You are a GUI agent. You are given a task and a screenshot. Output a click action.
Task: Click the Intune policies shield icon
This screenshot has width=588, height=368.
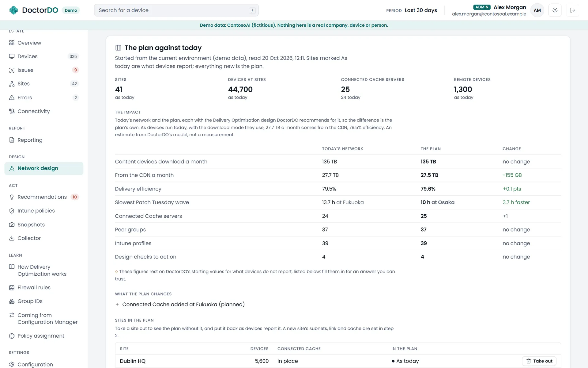click(x=12, y=211)
